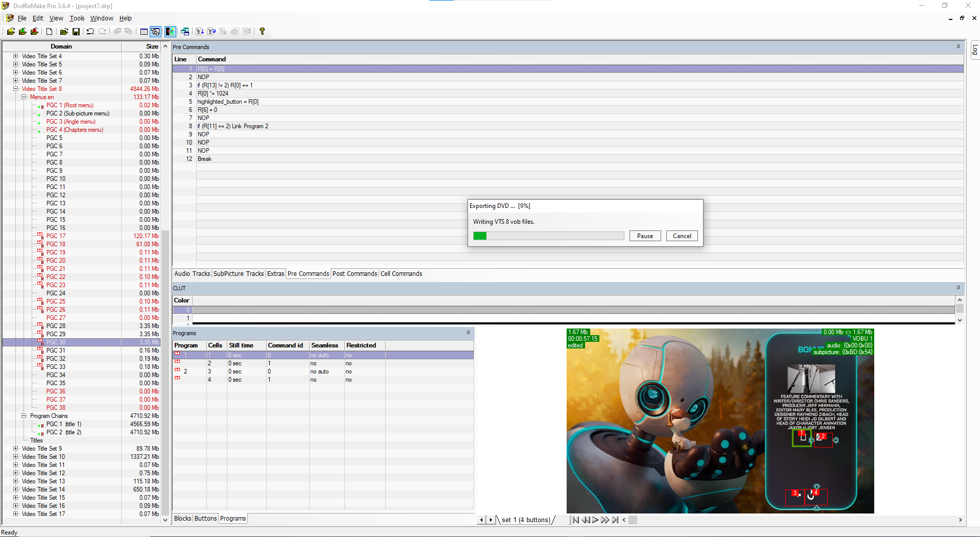980x537 pixels.
Task: Cancel the DVD export
Action: point(682,236)
